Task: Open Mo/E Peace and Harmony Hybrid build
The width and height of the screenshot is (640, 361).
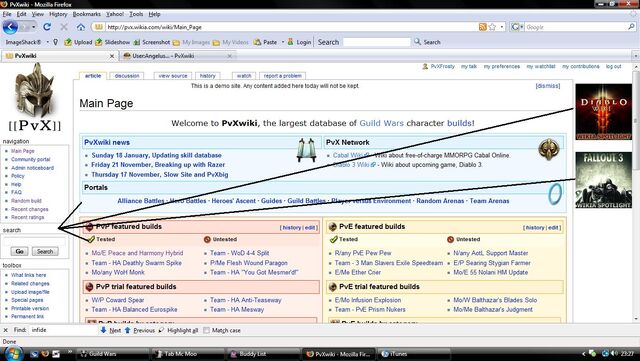Action: pyautogui.click(x=137, y=253)
